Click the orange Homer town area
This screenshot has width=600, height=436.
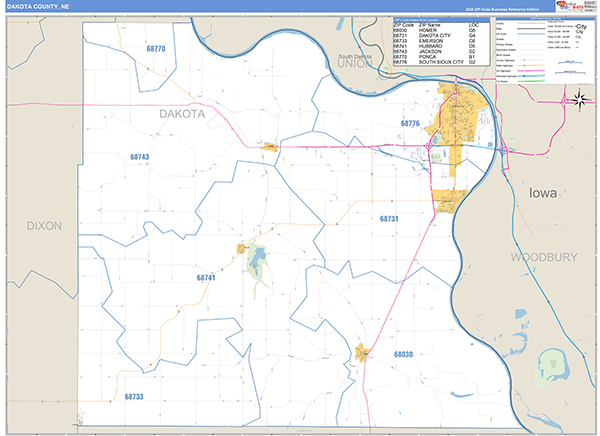(362, 353)
